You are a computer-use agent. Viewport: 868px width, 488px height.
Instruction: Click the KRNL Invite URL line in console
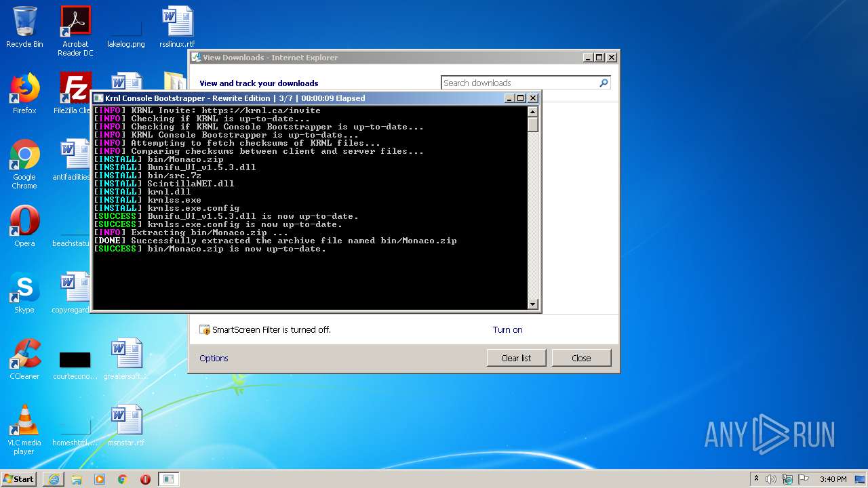pos(207,110)
